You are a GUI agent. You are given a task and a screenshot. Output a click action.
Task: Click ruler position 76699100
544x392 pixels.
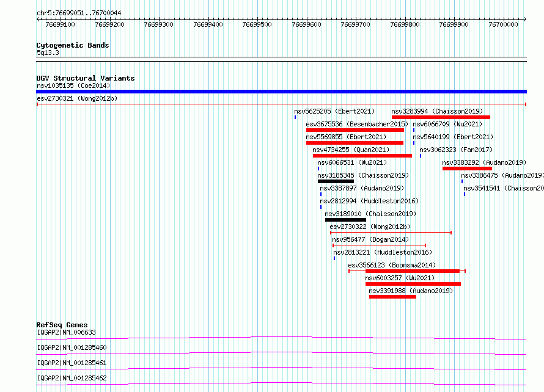pyautogui.click(x=61, y=24)
